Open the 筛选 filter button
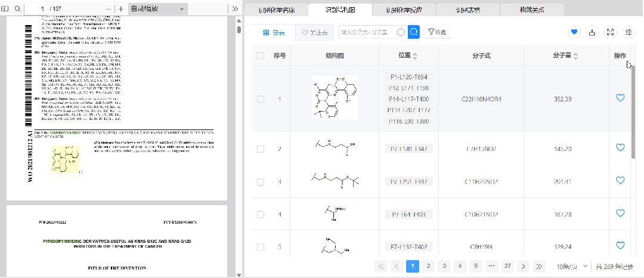This screenshot has height=278, width=644. click(x=437, y=32)
